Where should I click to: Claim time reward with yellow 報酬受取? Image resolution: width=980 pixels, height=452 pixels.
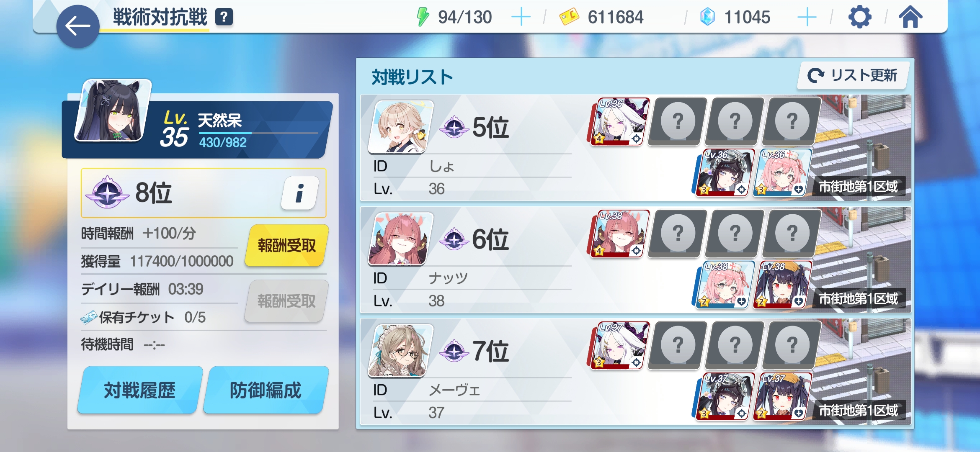tap(287, 246)
